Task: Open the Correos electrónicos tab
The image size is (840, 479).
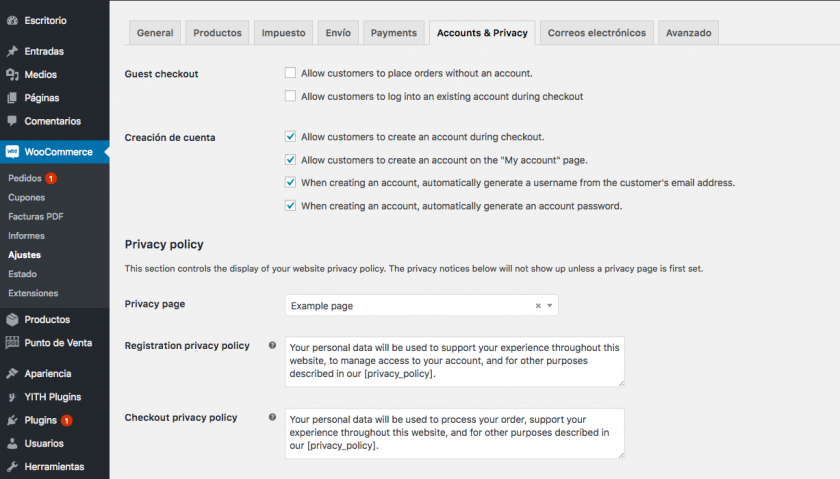Action: [598, 33]
